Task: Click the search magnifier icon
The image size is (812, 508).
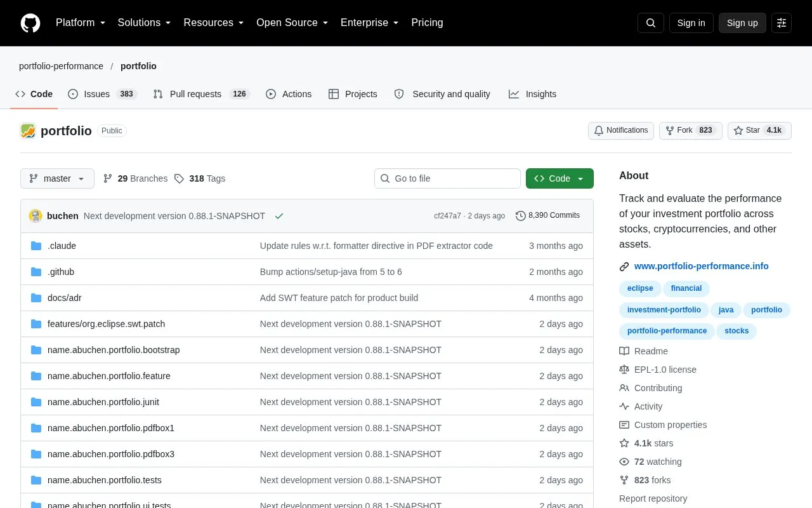Action: point(651,23)
